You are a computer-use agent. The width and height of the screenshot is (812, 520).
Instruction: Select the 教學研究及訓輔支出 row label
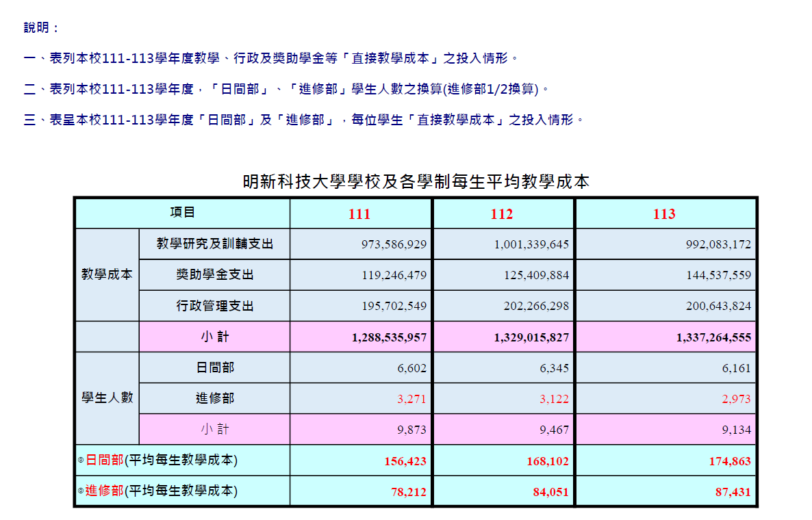[x=214, y=244]
